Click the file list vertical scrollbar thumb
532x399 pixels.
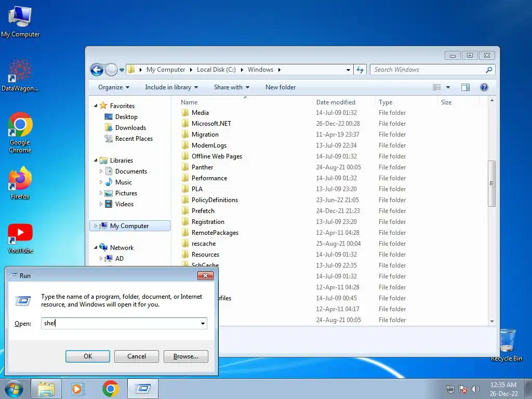pyautogui.click(x=491, y=183)
